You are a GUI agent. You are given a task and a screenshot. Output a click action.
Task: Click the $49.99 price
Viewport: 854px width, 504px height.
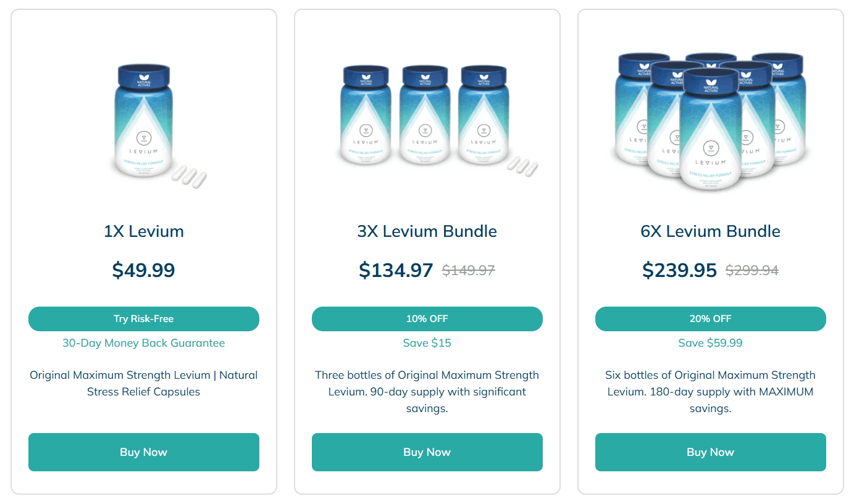pos(143,270)
